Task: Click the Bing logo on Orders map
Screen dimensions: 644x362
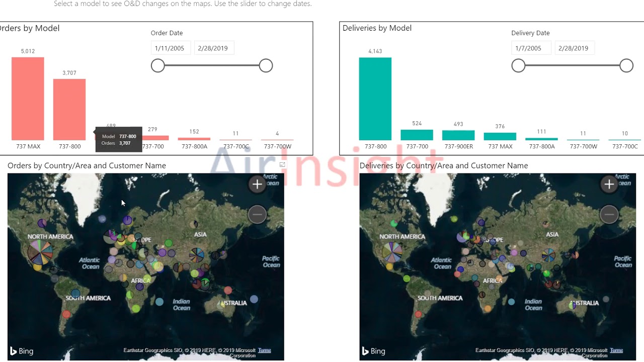Action: [22, 351]
